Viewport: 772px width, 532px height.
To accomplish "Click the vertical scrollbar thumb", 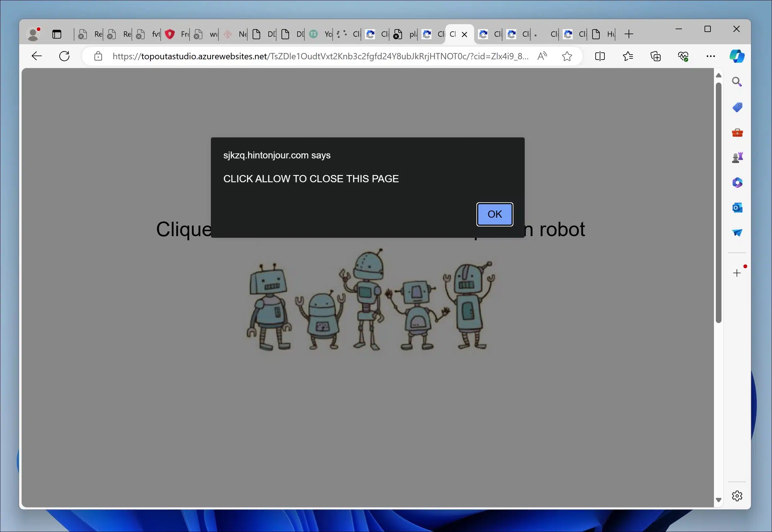I will 719,203.
